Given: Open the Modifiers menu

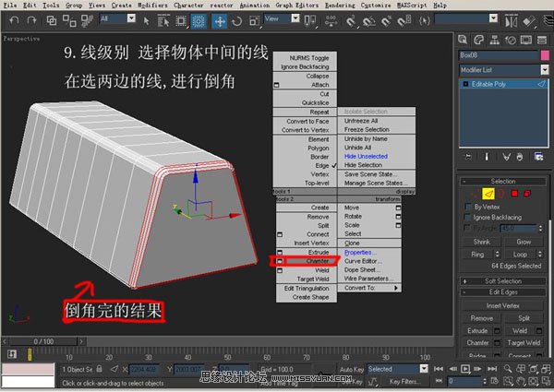Looking at the screenshot, I should tap(152, 6).
